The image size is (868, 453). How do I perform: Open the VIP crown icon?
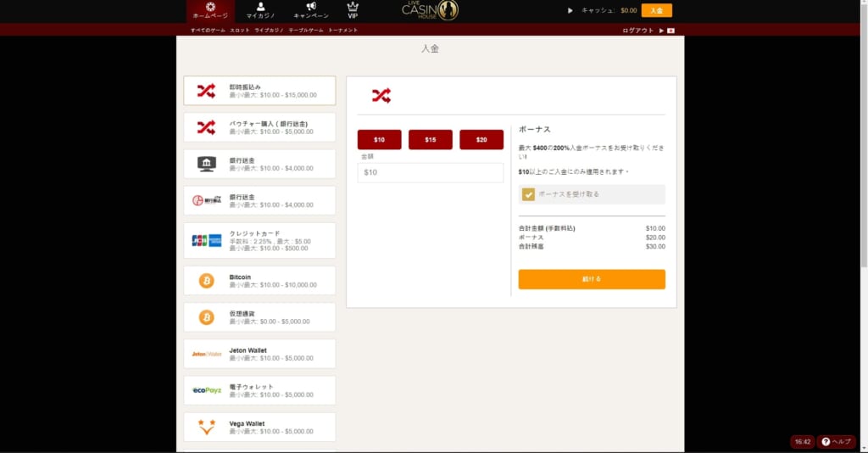click(353, 10)
